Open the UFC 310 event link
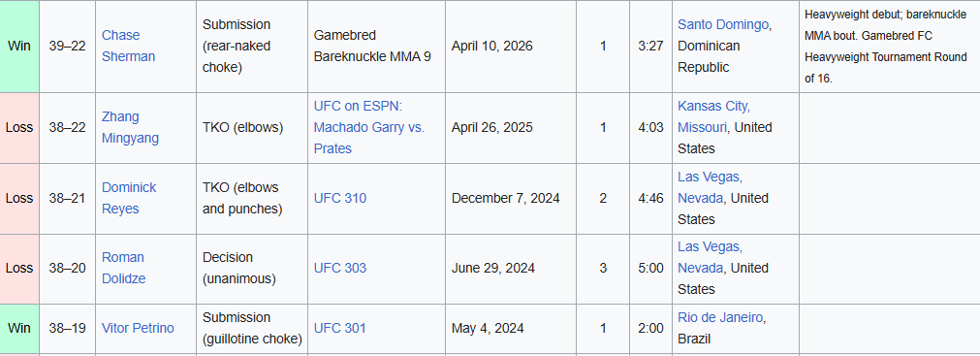The width and height of the screenshot is (980, 356). point(340,198)
